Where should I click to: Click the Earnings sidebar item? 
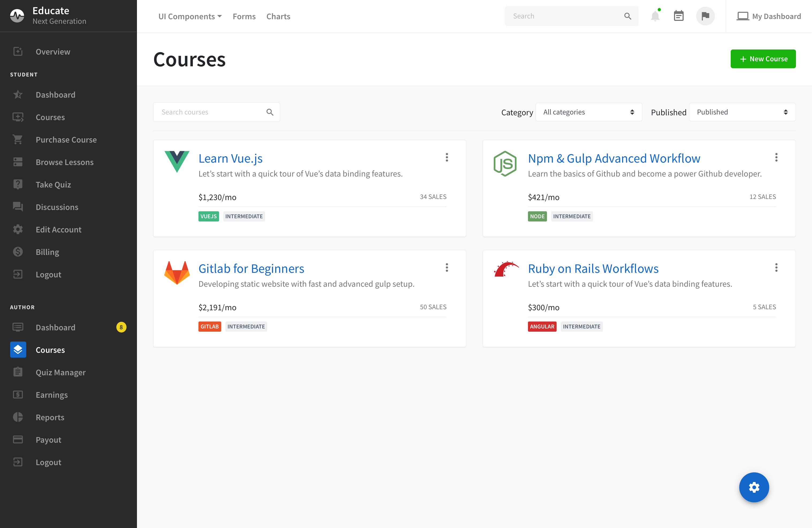52,395
